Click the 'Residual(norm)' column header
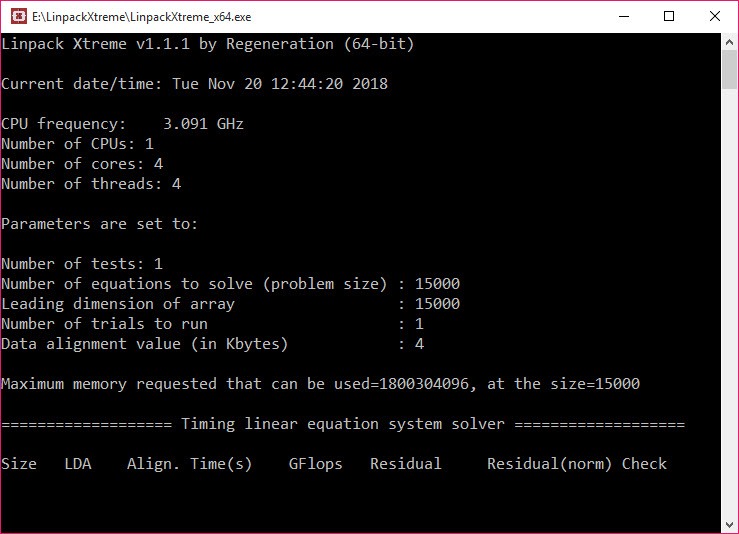 click(550, 464)
